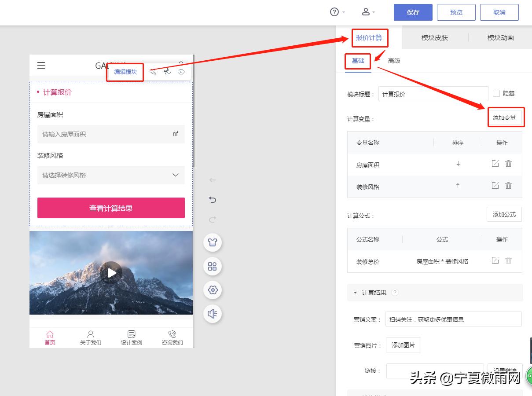532x396 pixels.
Task: Edit the 房屋面积 variable with pencil icon
Action: (495, 163)
